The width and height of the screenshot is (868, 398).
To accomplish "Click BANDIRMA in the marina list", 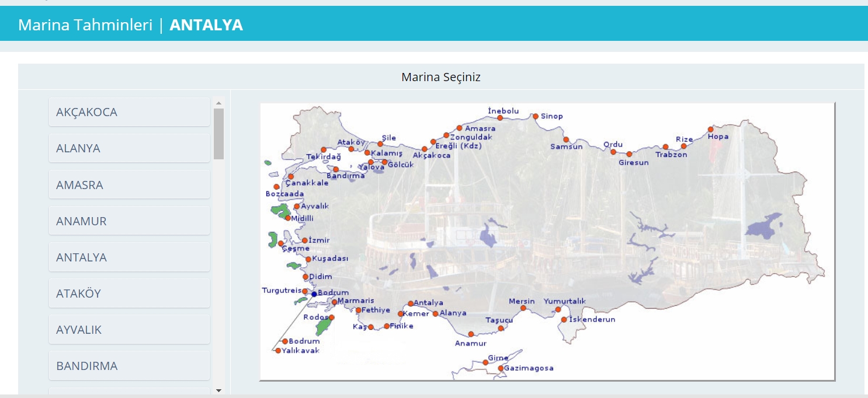I will coord(129,365).
